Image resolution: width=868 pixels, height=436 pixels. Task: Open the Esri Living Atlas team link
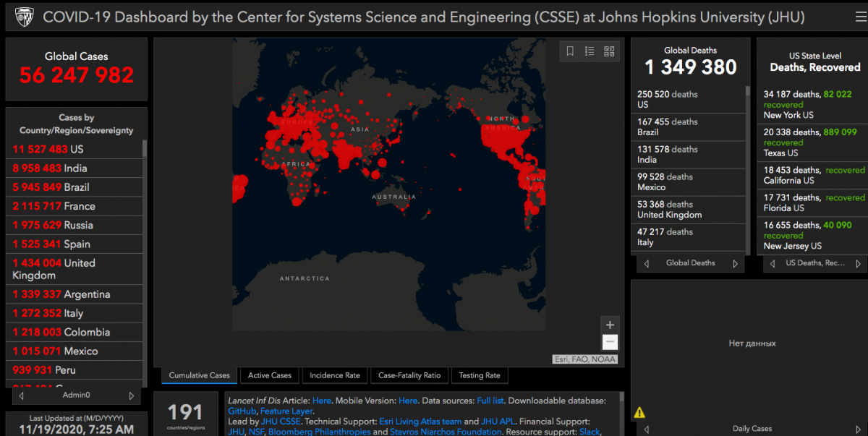click(x=420, y=422)
